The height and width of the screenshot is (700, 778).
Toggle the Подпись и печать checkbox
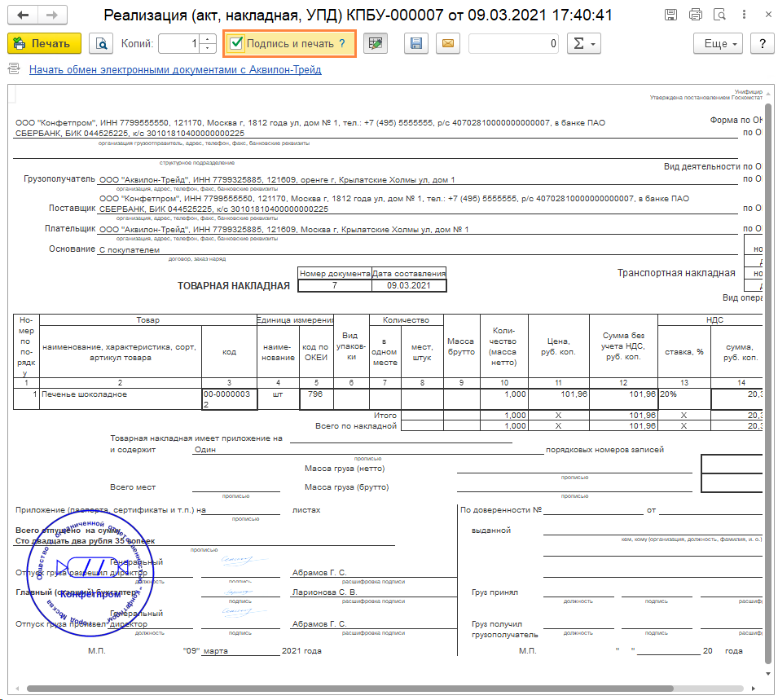click(236, 43)
